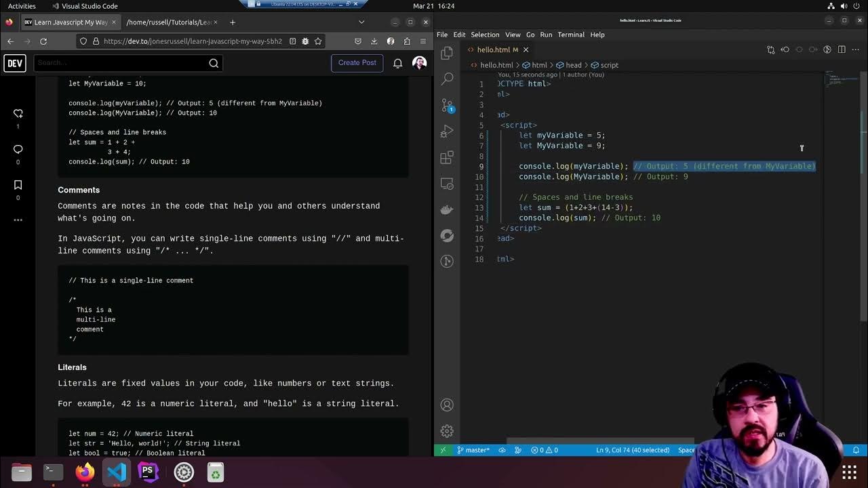Image resolution: width=868 pixels, height=488 pixels.
Task: Open the activity bar icon above Accounts
Action: tap(447, 261)
